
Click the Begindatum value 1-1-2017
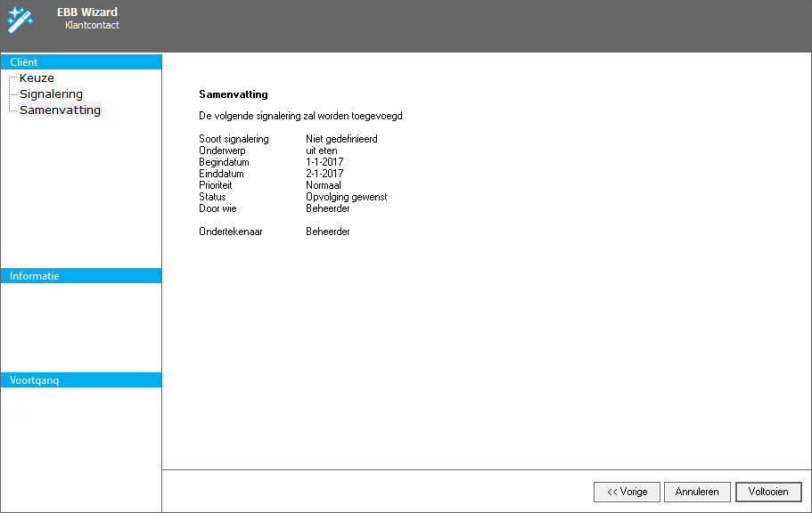tap(324, 162)
